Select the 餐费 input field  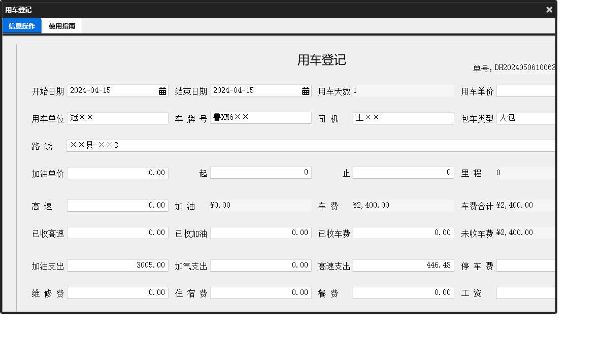[403, 292]
